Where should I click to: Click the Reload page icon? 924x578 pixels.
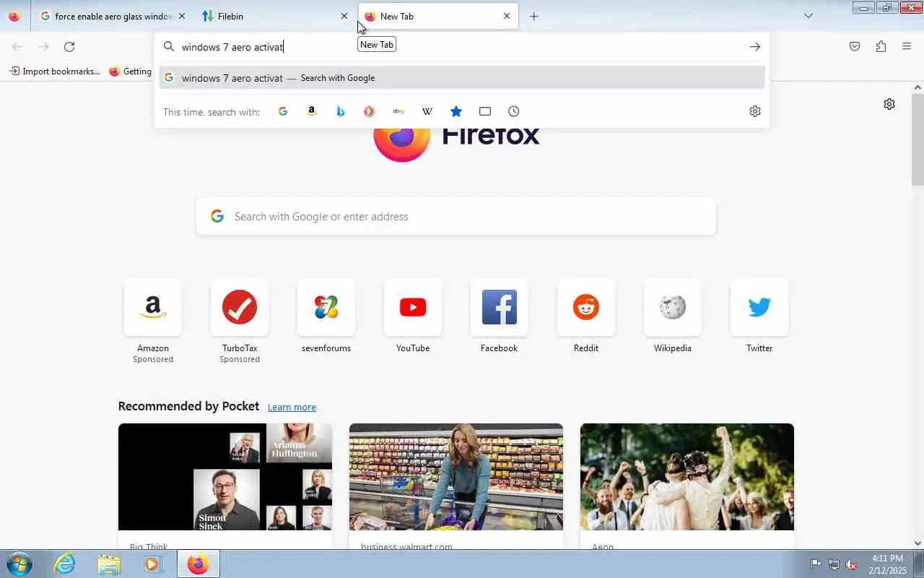point(69,47)
